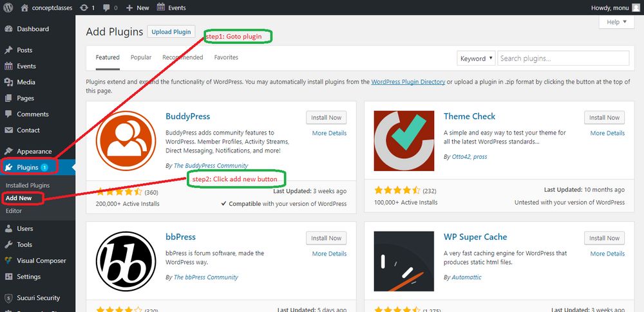Open the Keyword search type dropdown
644x312 pixels.
pyautogui.click(x=476, y=59)
